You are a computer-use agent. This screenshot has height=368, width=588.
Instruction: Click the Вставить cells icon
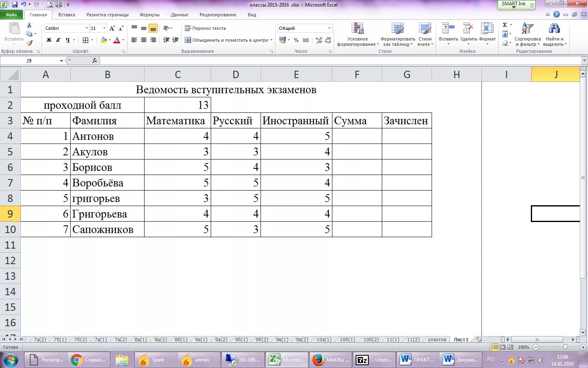[x=448, y=29]
